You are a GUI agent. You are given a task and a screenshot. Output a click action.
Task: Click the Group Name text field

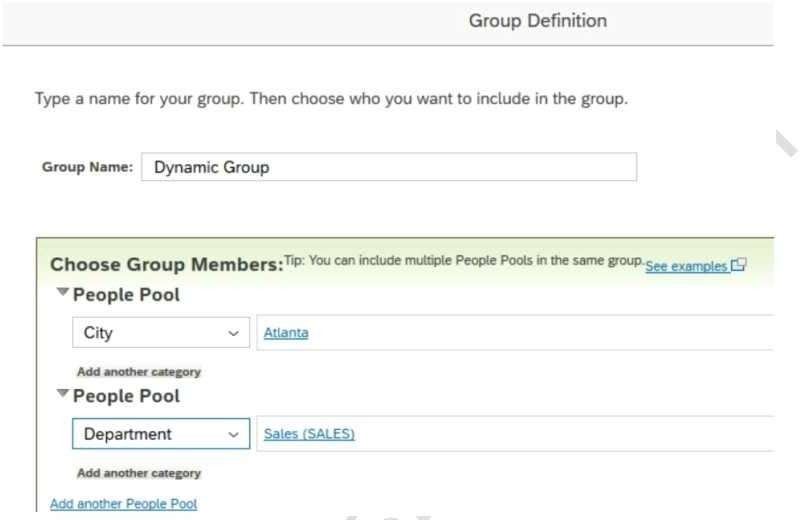[388, 167]
